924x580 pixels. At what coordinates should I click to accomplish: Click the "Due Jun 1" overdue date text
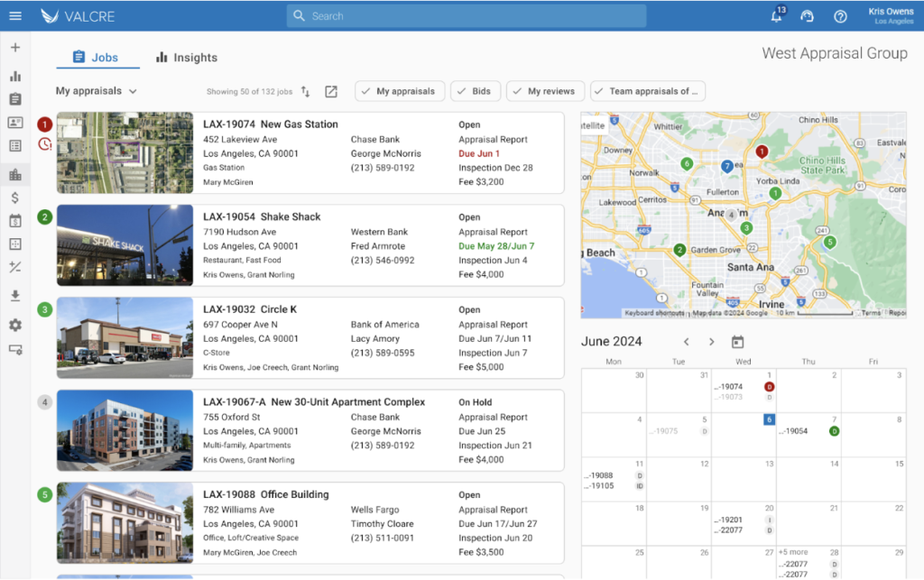tap(479, 153)
